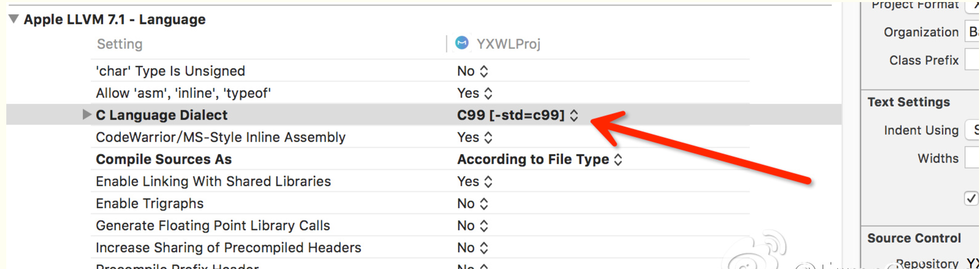Select the YXWLProj column header
This screenshot has width=980, height=269.
(508, 44)
